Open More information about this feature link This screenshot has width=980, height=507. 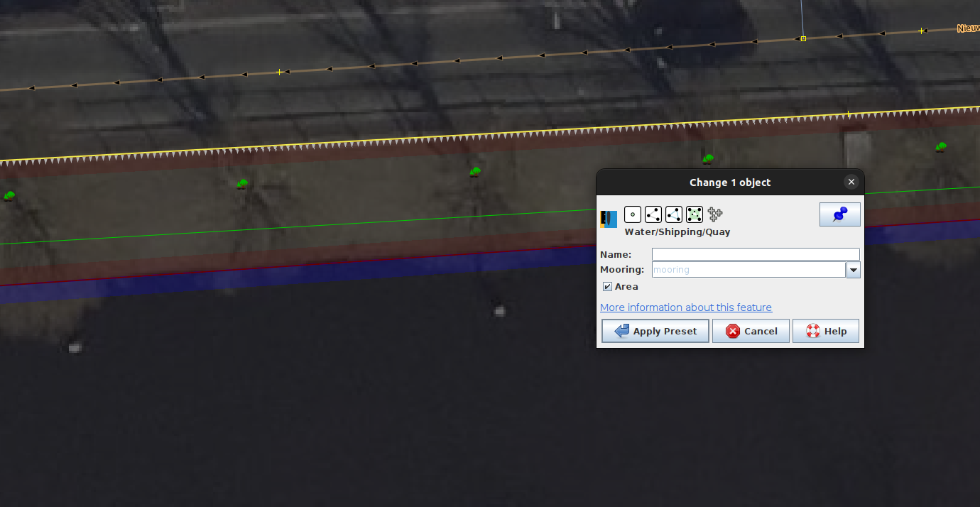[686, 307]
